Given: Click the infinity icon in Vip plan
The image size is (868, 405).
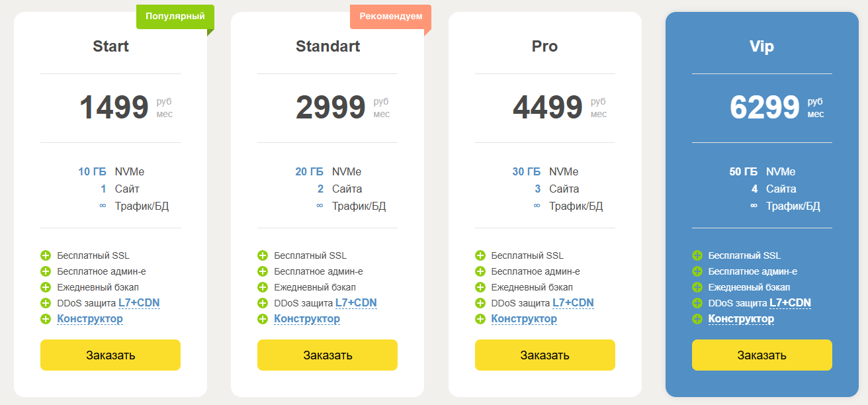Looking at the screenshot, I should pyautogui.click(x=754, y=206).
